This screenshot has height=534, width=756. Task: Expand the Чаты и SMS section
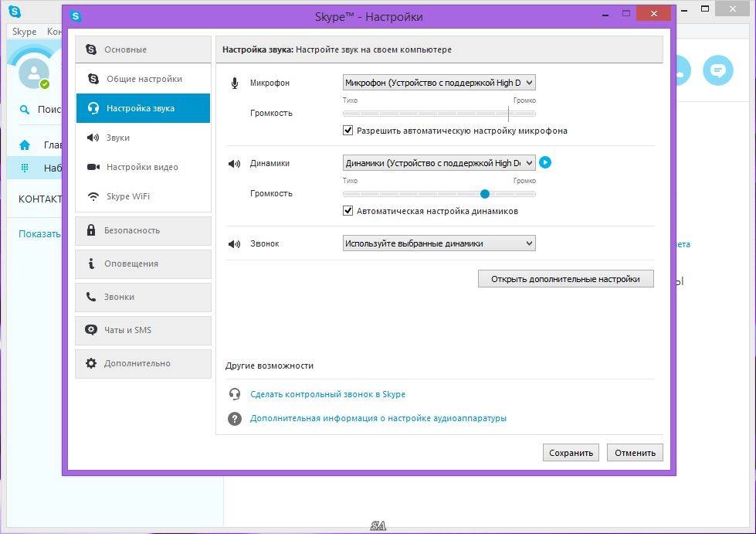[x=143, y=331]
